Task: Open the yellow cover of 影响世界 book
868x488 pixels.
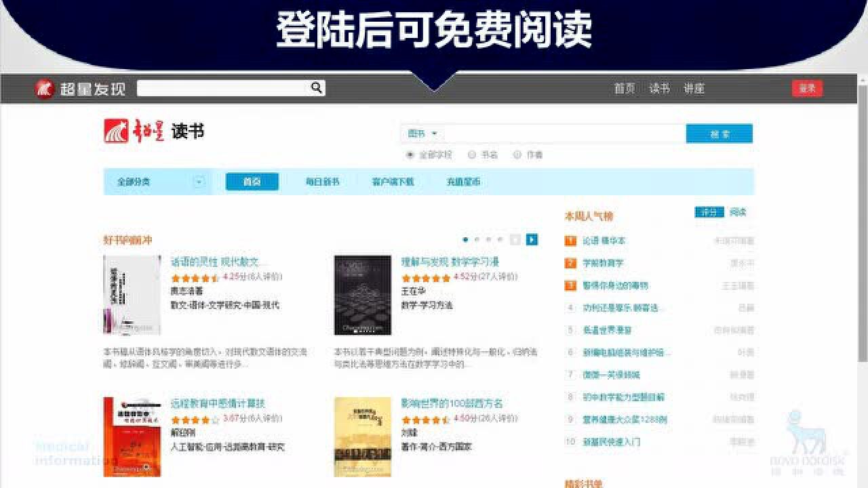Action: (x=363, y=436)
